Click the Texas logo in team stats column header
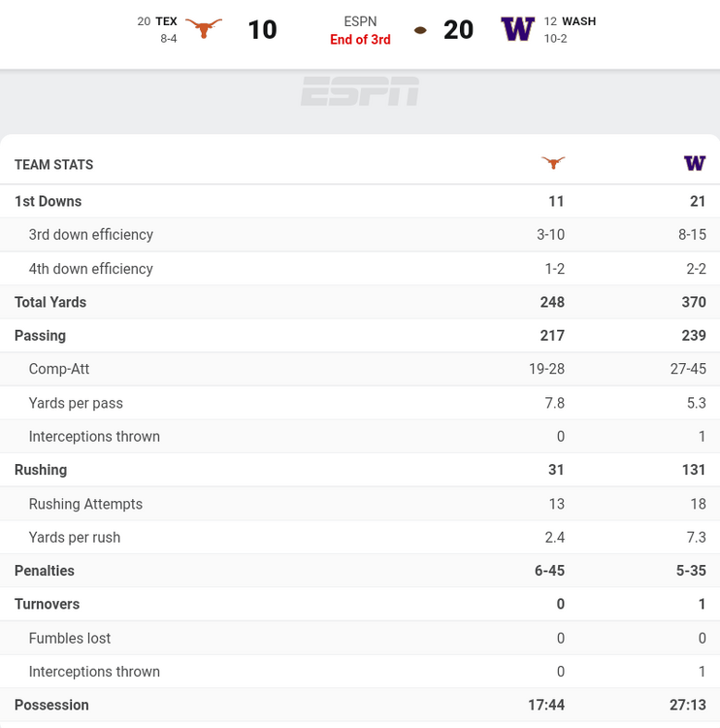Image resolution: width=720 pixels, height=728 pixels. (553, 163)
